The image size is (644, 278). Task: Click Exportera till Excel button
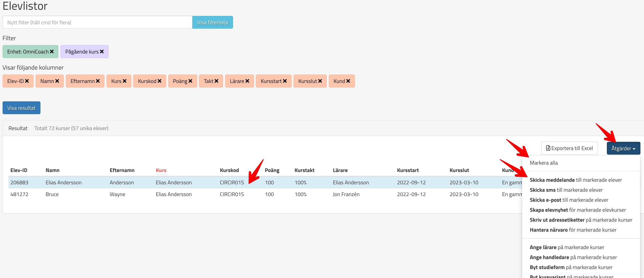pyautogui.click(x=569, y=148)
